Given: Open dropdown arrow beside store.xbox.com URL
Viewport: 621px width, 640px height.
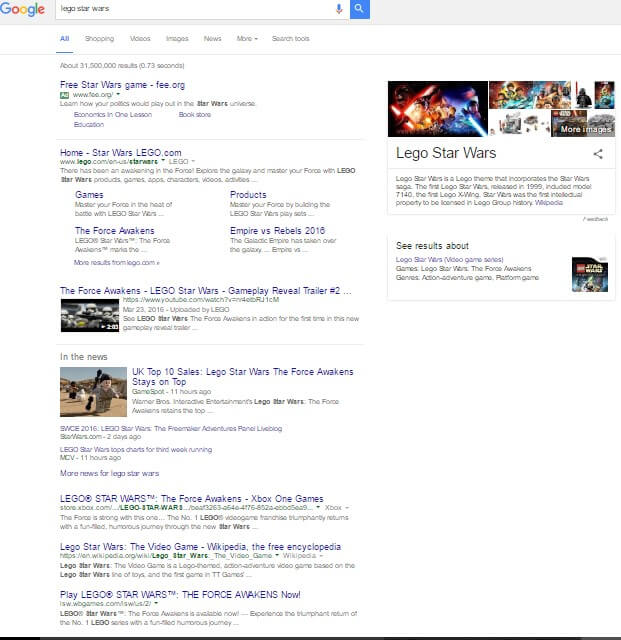Looking at the screenshot, I should click(318, 507).
